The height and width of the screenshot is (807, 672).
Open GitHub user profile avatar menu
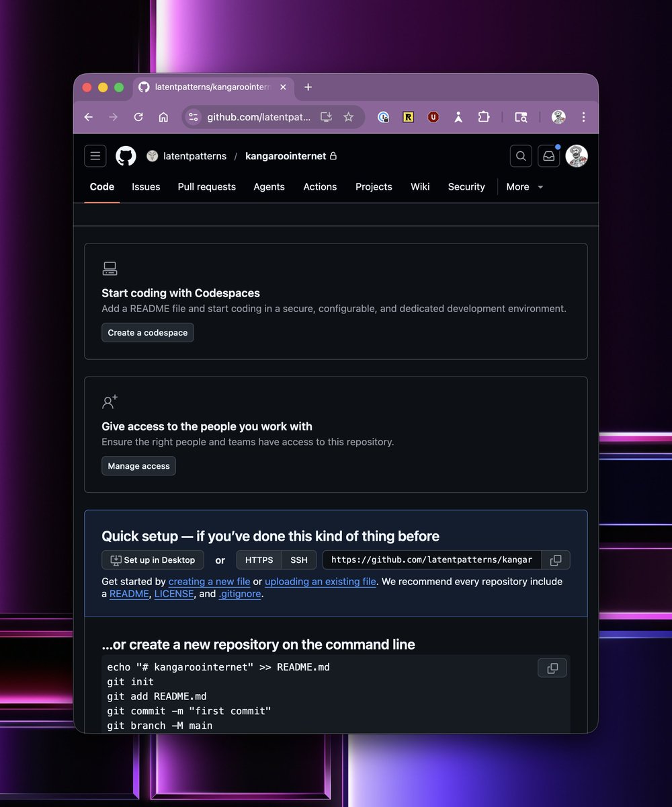click(577, 156)
